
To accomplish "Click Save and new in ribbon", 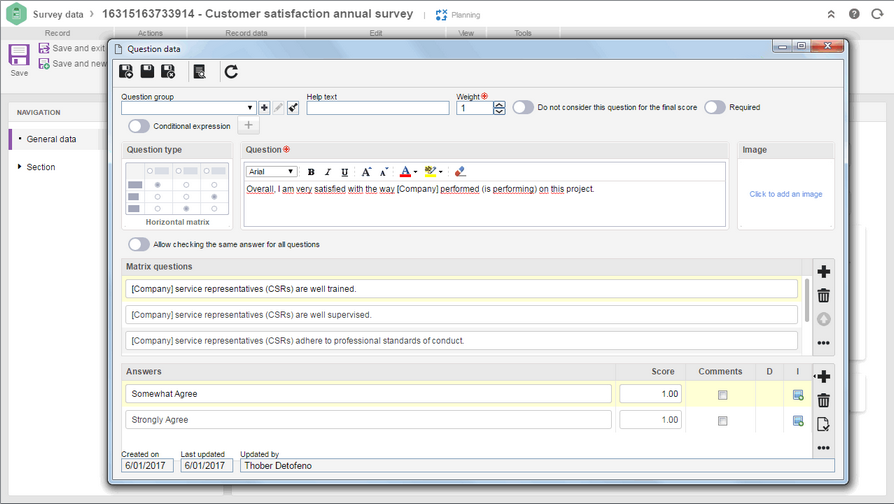I will coord(72,64).
